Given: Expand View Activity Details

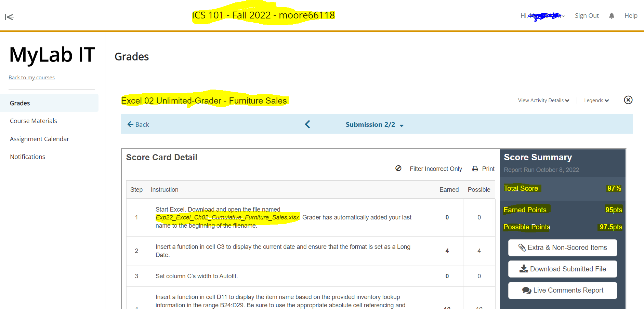Looking at the screenshot, I should pyautogui.click(x=543, y=100).
